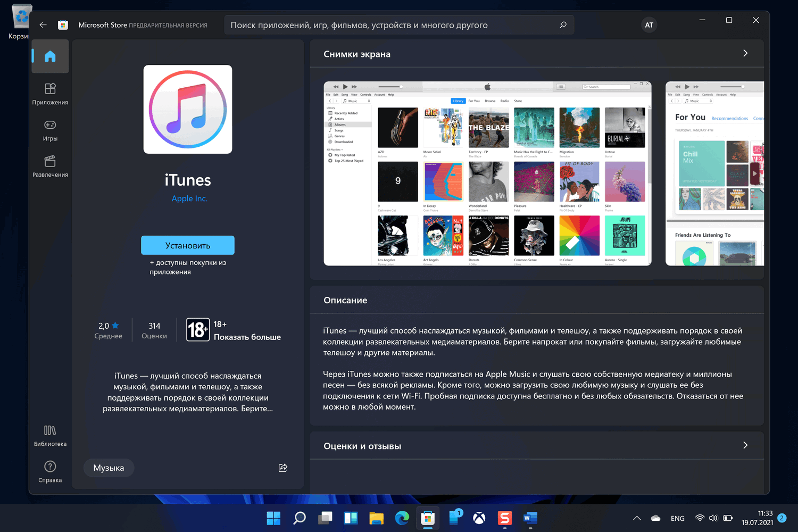Image resolution: width=798 pixels, height=532 pixels.
Task: Open notifications via the badge showing 2
Action: coord(782,518)
